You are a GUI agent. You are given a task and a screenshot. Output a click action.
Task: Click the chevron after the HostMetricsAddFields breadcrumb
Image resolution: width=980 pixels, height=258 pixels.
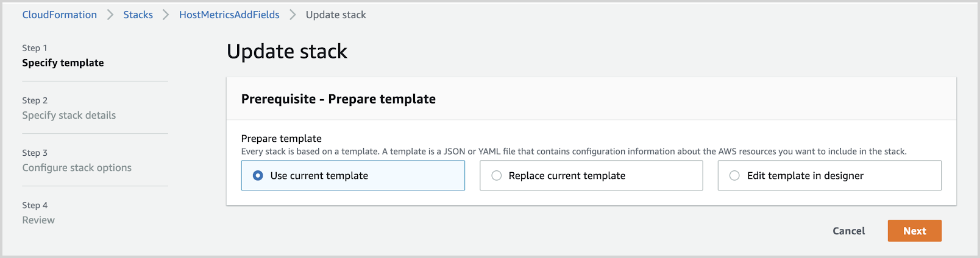coord(293,15)
